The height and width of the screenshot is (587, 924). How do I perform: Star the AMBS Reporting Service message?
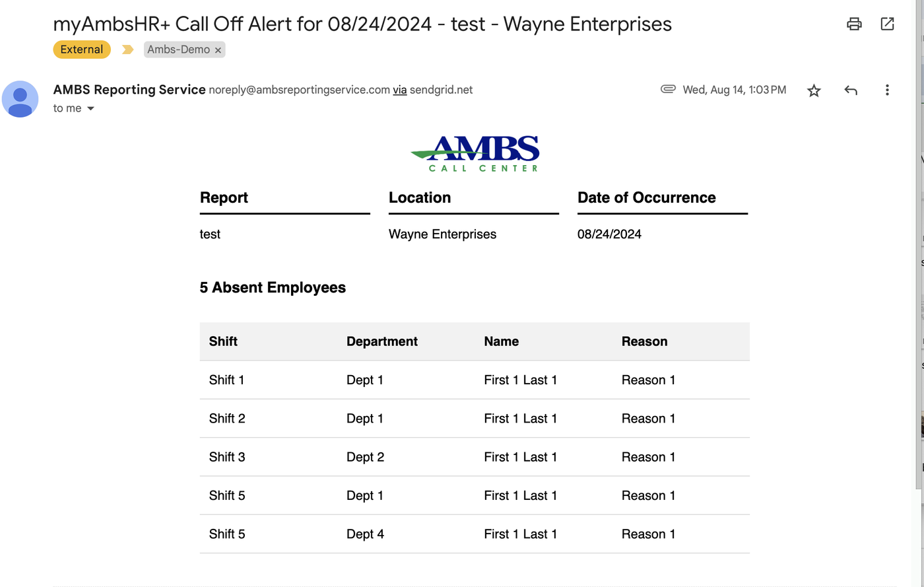814,90
